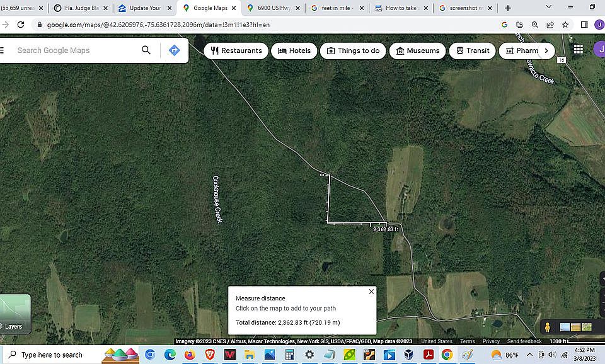Reload the page with the refresh icon
Screen dimensions: 605x364
point(21,25)
